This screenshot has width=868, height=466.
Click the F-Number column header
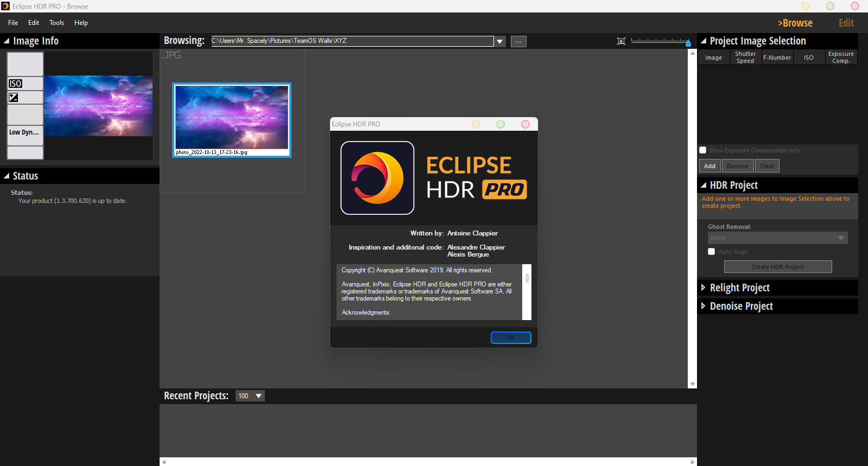777,58
